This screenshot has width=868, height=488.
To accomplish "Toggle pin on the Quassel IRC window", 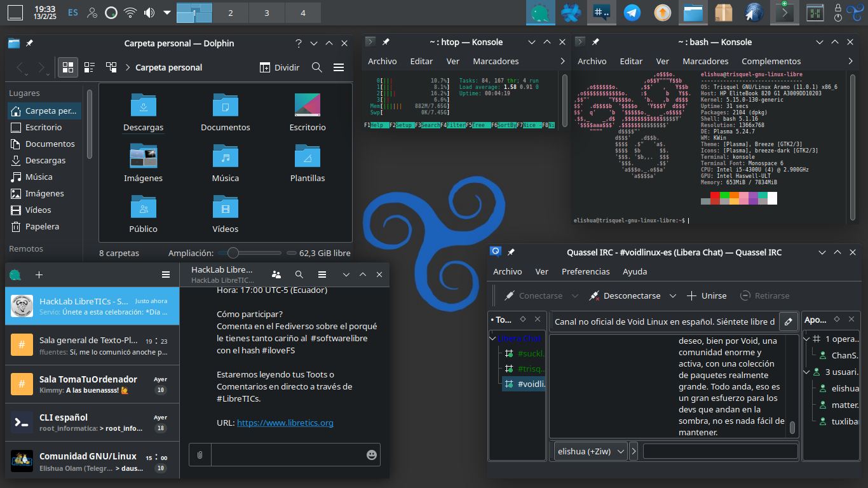I will pyautogui.click(x=511, y=252).
